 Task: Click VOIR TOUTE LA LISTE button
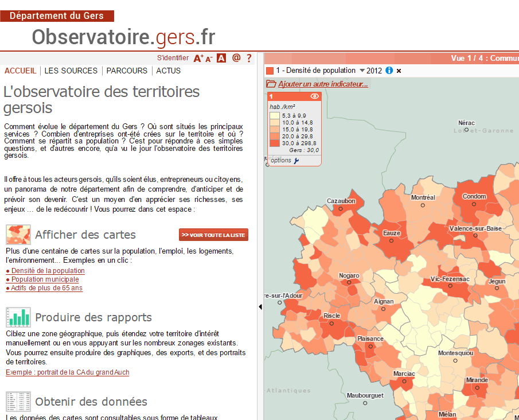point(213,235)
